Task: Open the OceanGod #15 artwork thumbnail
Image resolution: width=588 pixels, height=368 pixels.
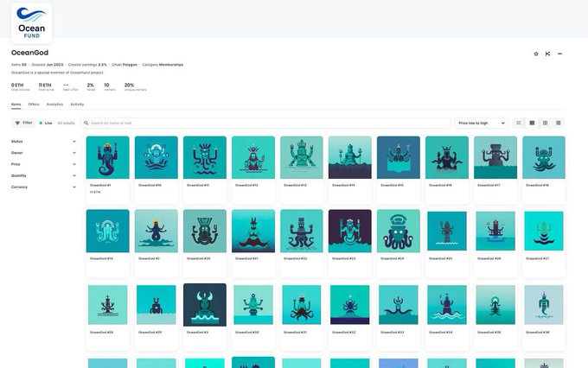Action: pyautogui.click(x=399, y=157)
